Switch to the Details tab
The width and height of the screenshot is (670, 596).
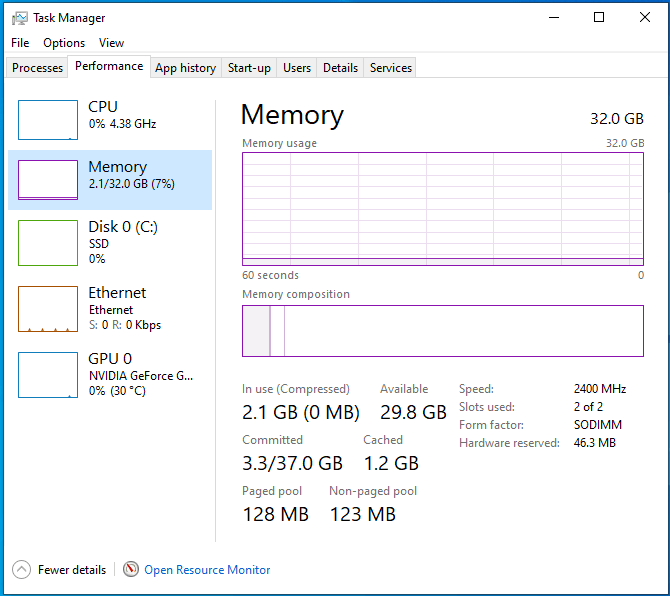pyautogui.click(x=340, y=68)
